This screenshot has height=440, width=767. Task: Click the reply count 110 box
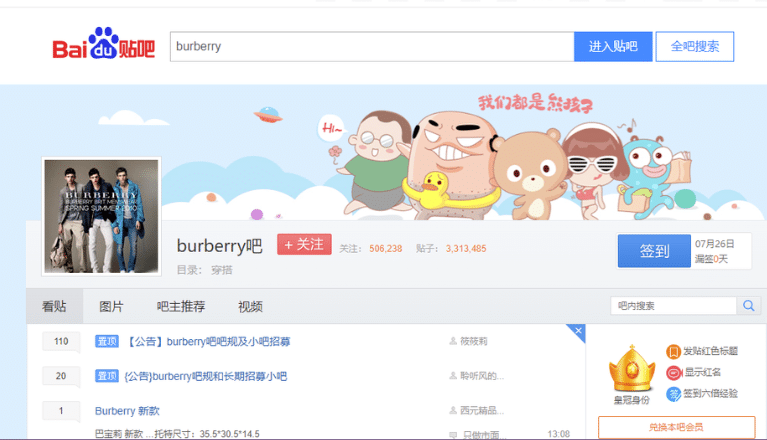point(61,341)
